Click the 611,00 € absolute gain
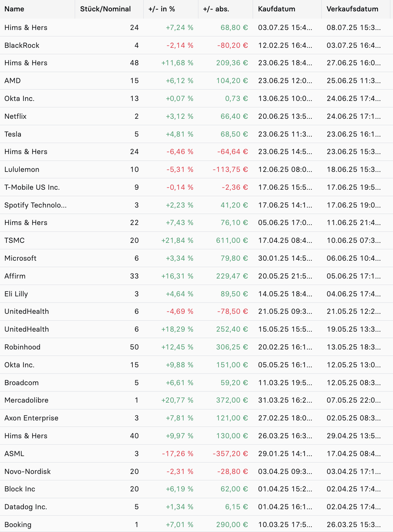393x532 pixels. pyautogui.click(x=232, y=241)
